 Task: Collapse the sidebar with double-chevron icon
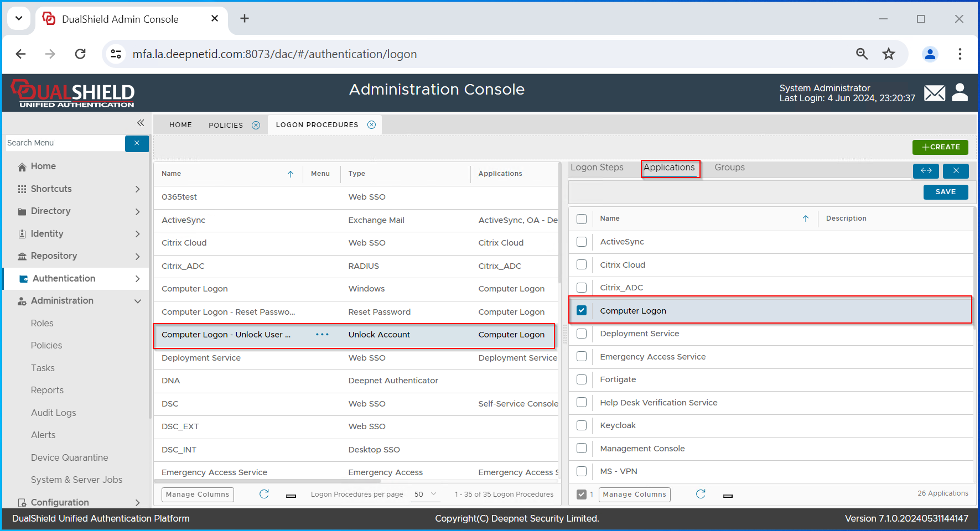(141, 123)
